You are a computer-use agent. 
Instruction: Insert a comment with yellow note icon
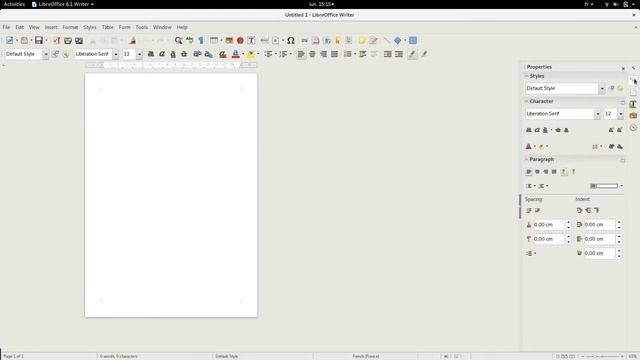pos(362,40)
